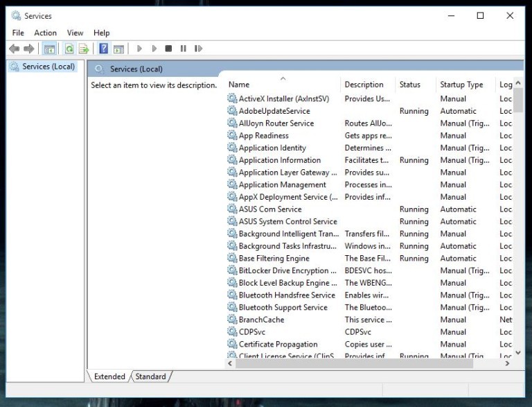Open the Action menu
This screenshot has height=407, width=532.
[x=45, y=33]
